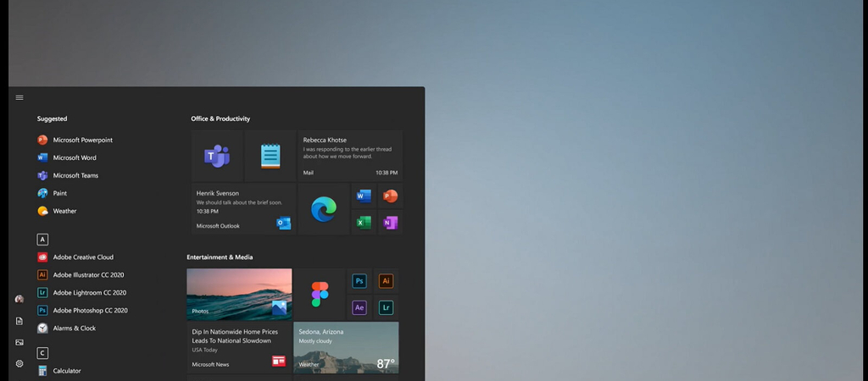Image resolution: width=868 pixels, height=381 pixels.
Task: Open Microsoft Teams tile
Action: [217, 156]
